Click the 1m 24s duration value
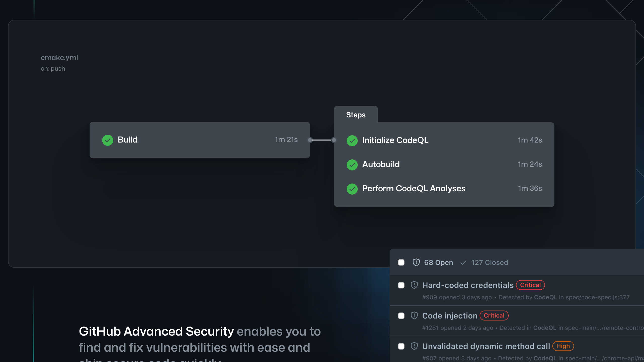This screenshot has width=644, height=362. pos(530,164)
